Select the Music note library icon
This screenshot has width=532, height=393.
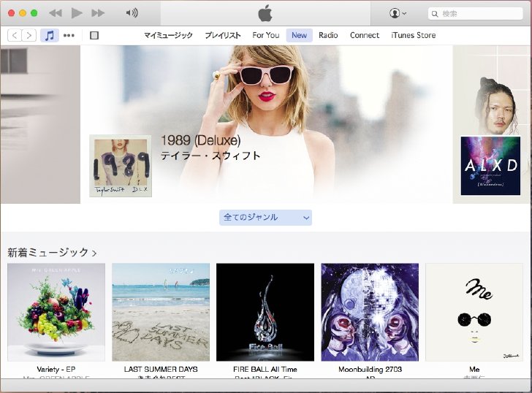[x=50, y=35]
